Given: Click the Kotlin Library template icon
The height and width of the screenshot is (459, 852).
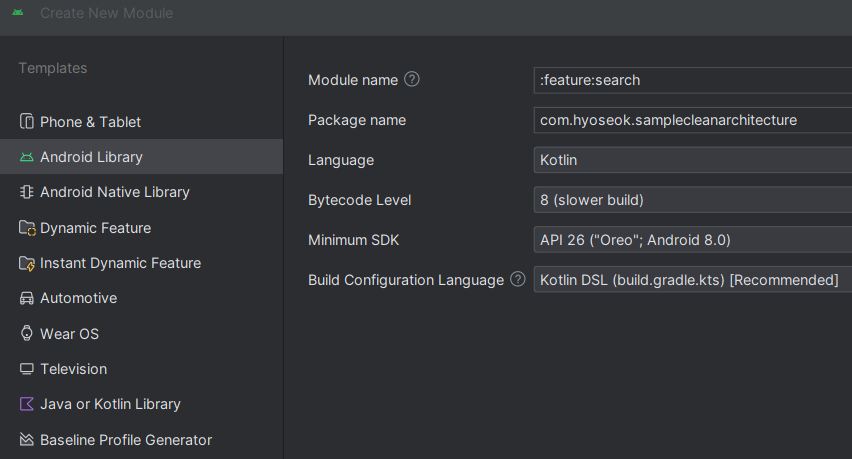Looking at the screenshot, I should (27, 404).
